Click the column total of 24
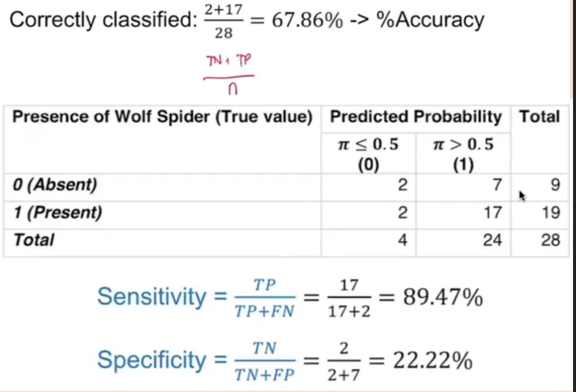 pyautogui.click(x=492, y=240)
